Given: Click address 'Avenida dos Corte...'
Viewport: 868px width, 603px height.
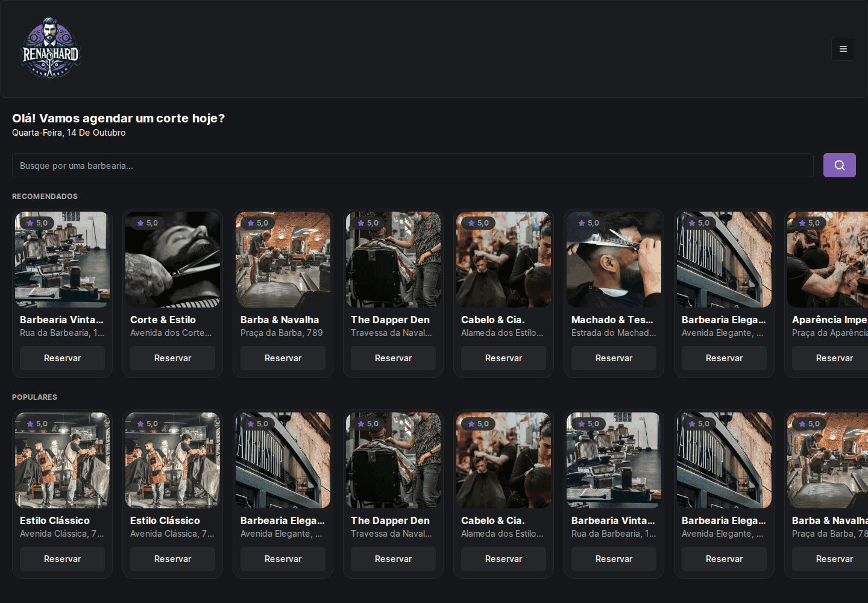Looking at the screenshot, I should (171, 333).
